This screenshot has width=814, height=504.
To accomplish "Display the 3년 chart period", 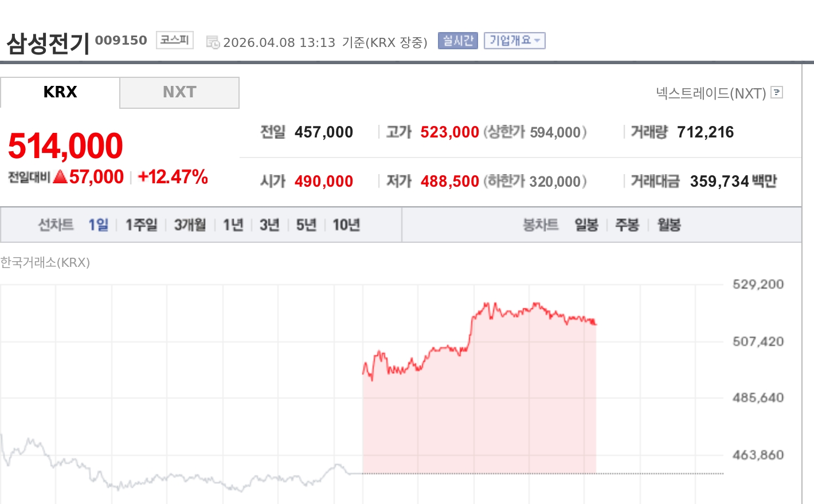I will point(268,225).
